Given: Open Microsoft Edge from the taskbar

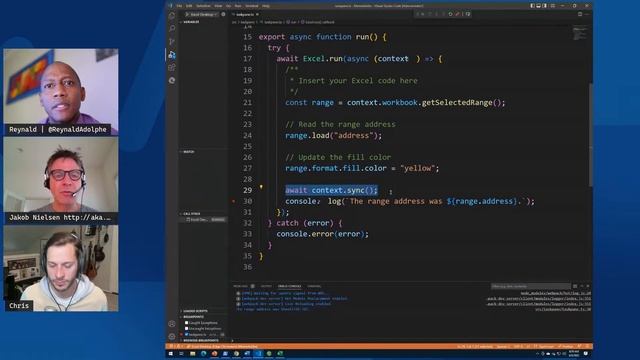Looking at the screenshot, I should tap(203, 353).
